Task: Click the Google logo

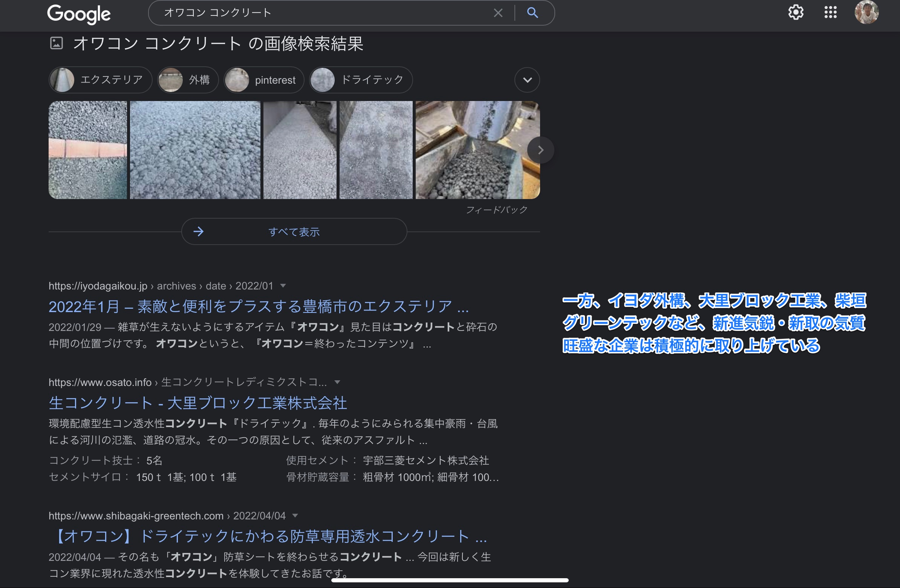Action: 79,14
